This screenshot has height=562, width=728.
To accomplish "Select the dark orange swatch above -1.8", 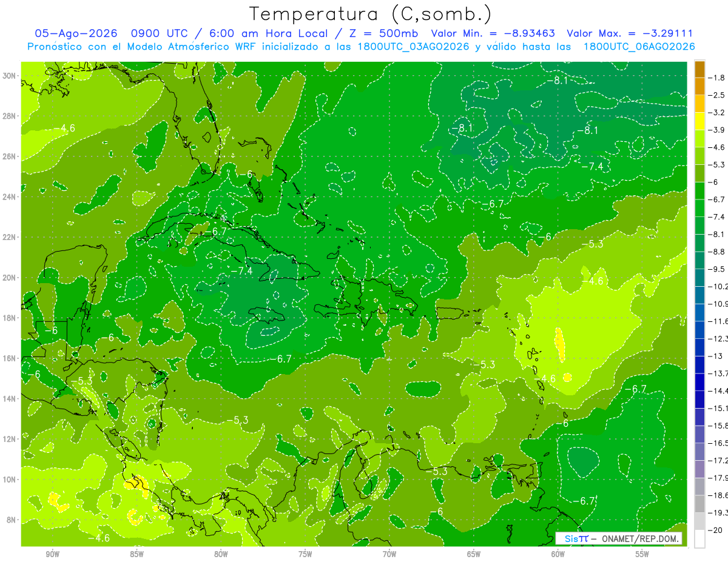I will (x=699, y=69).
